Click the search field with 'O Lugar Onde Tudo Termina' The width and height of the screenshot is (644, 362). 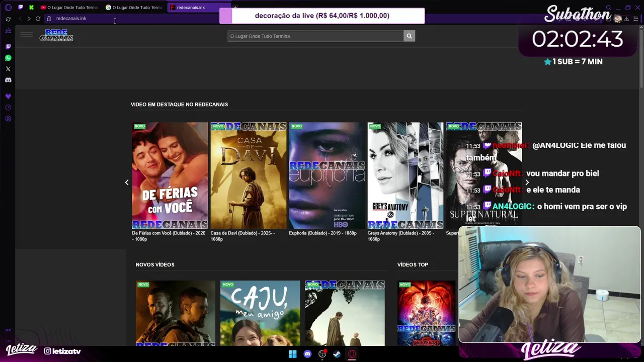[315, 36]
